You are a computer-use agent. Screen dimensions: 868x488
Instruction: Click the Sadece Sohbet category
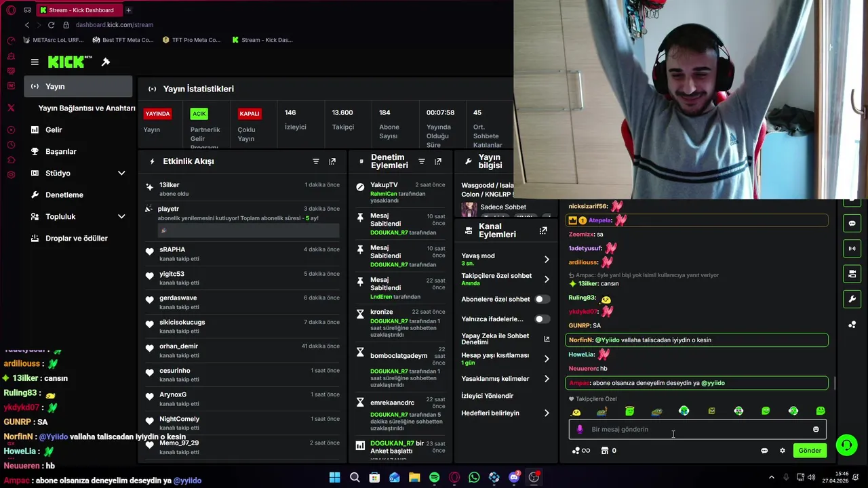coord(503,207)
